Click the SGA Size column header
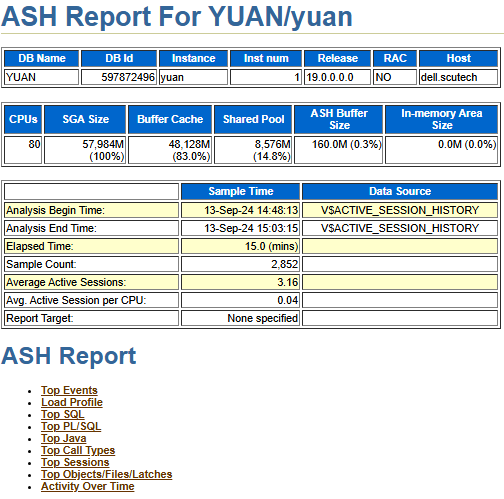 coord(85,119)
